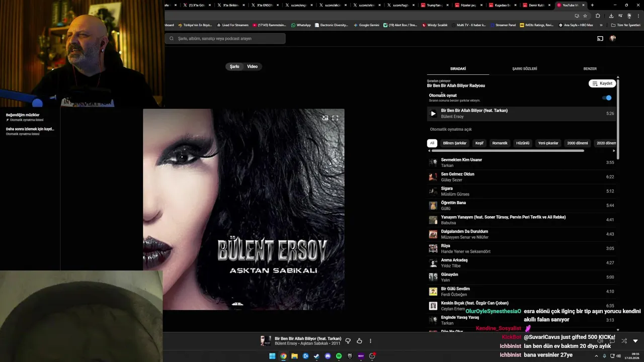Click the chips scrollbar right arrow
Viewport: 644px width, 362px height.
[614, 150]
